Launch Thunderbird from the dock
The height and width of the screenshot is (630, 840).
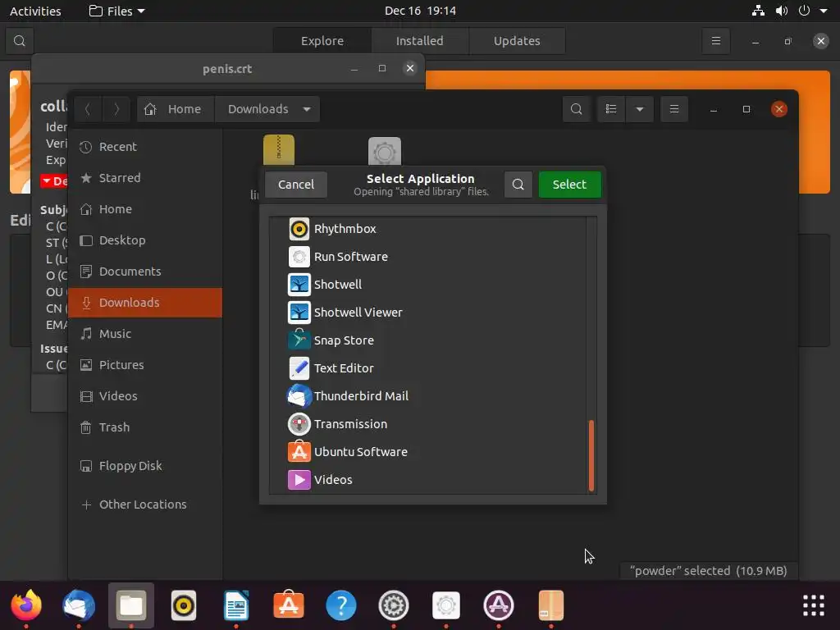tap(79, 605)
